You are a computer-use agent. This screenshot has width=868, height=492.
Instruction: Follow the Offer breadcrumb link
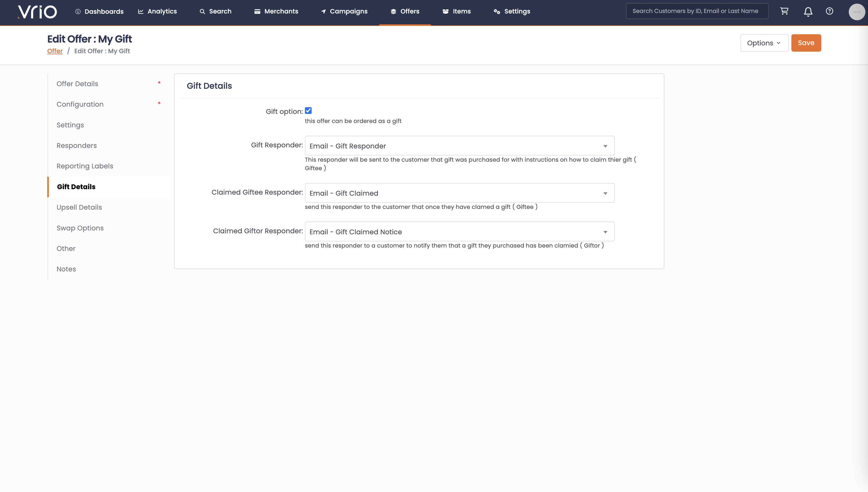point(55,51)
